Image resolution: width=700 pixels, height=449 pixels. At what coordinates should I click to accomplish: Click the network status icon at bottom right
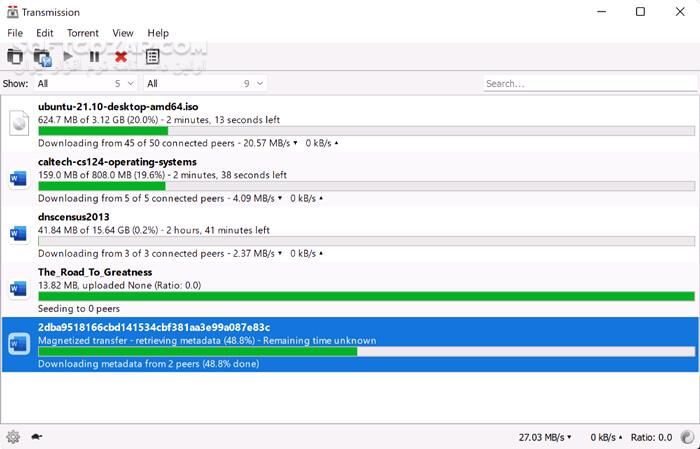[x=686, y=437]
